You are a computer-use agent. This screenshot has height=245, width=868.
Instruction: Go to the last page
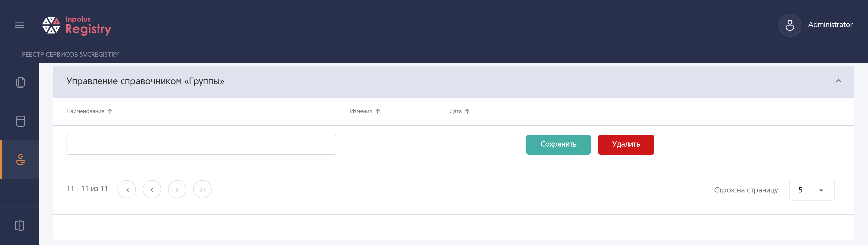tap(202, 189)
